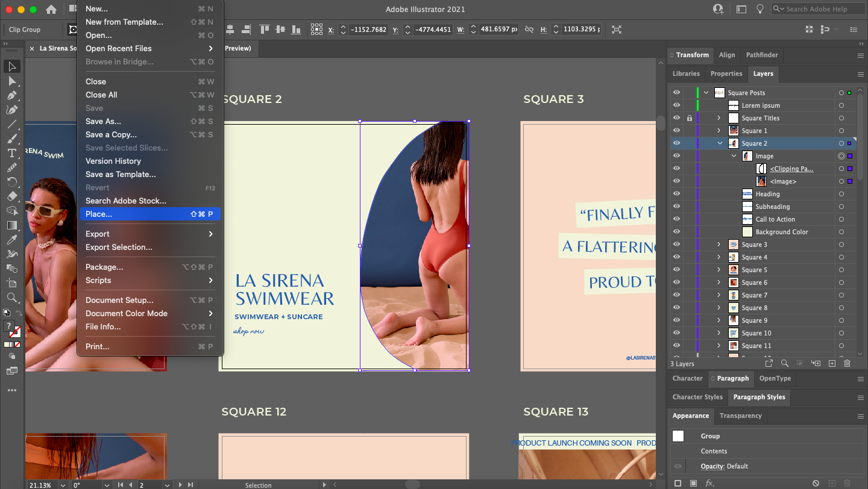This screenshot has width=868, height=489.
Task: Open the Export submenu
Action: [x=150, y=234]
